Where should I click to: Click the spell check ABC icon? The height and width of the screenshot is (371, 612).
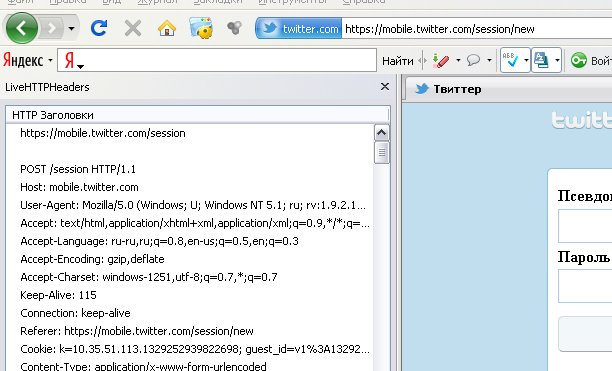click(511, 60)
